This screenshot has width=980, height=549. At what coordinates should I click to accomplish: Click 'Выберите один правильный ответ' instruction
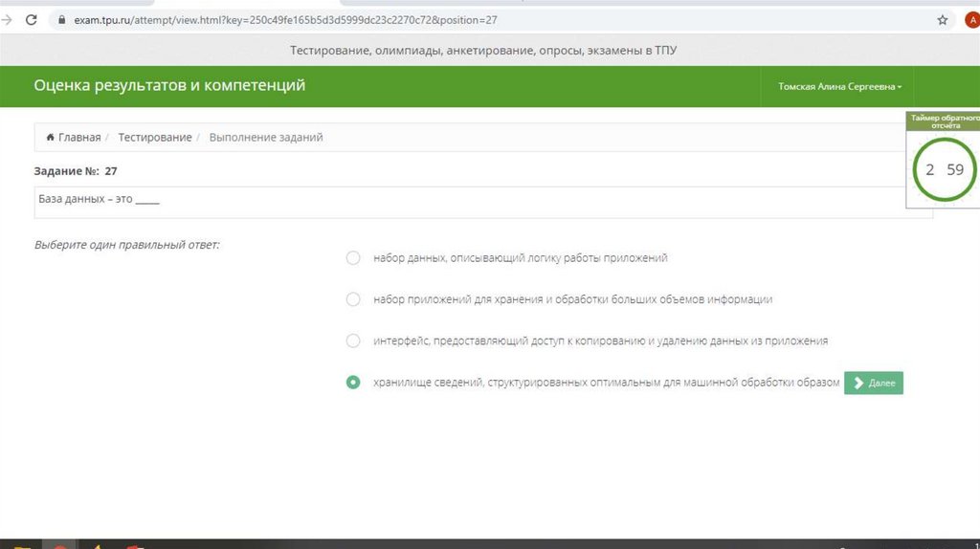127,245
